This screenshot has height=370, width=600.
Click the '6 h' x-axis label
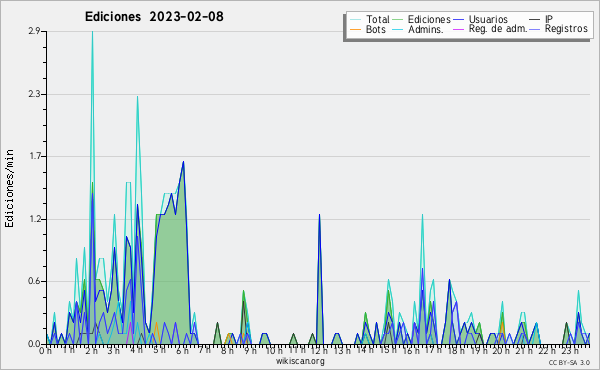[182, 351]
